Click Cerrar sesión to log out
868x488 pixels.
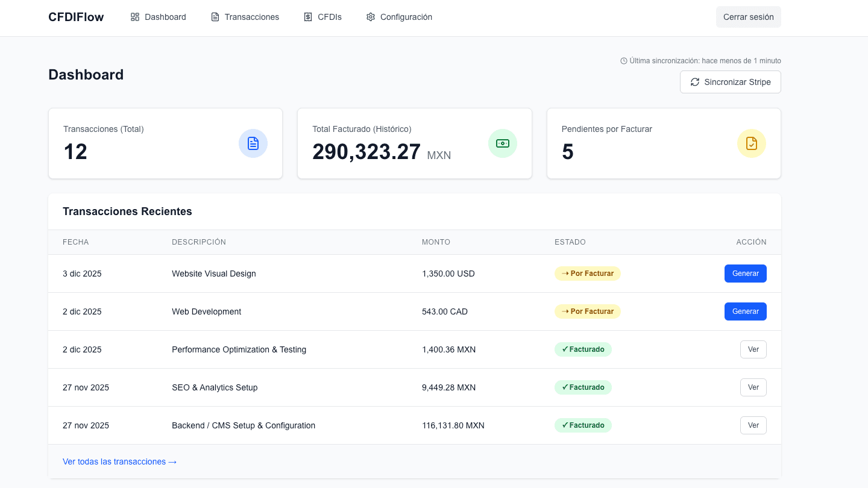click(x=748, y=17)
